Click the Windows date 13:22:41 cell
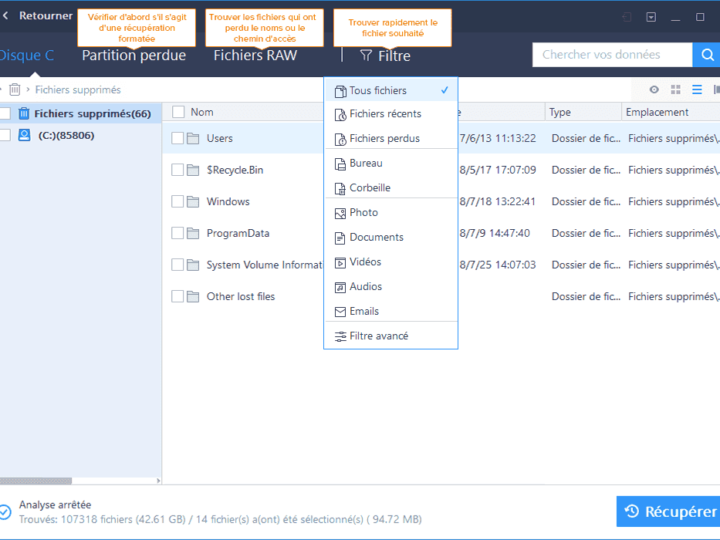Image resolution: width=720 pixels, height=540 pixels. click(498, 202)
